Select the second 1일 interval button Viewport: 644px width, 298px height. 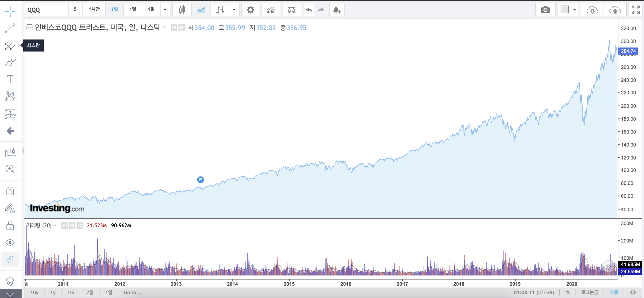pyautogui.click(x=151, y=9)
